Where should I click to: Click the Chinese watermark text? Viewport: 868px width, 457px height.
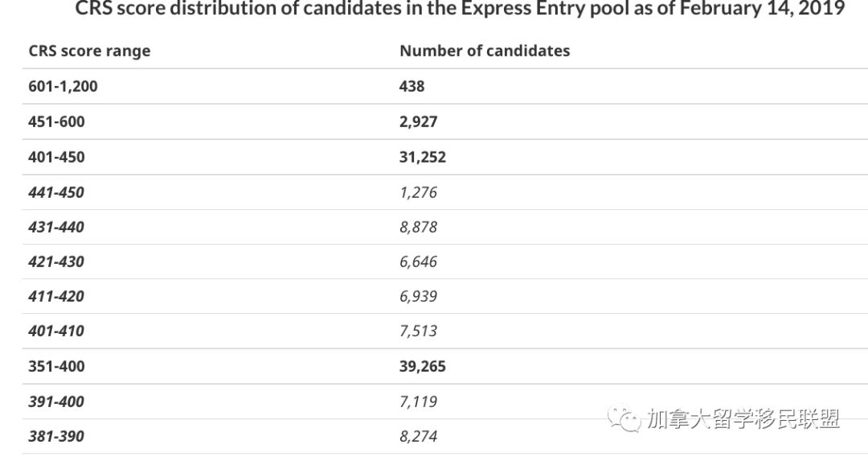click(743, 418)
